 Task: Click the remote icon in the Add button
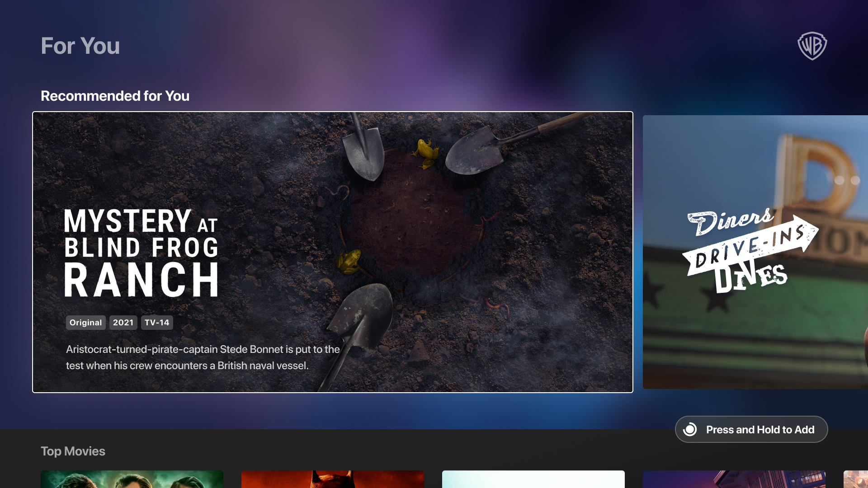(x=690, y=429)
